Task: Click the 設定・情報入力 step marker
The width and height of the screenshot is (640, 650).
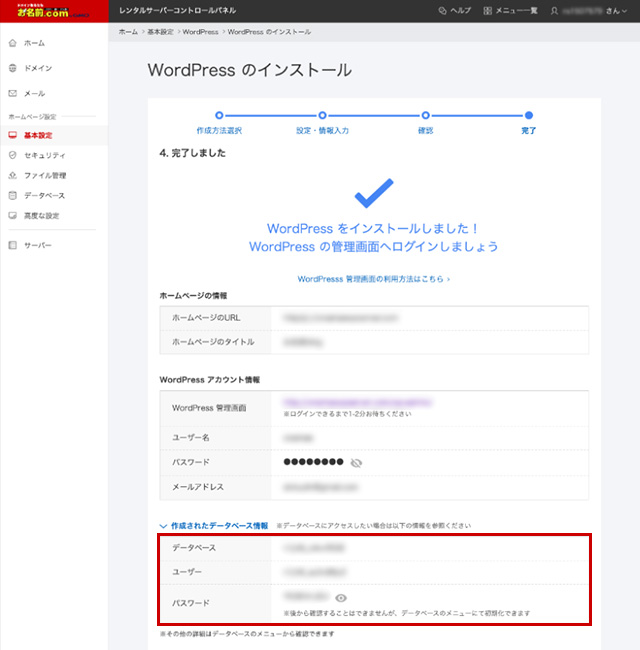Action: click(x=322, y=115)
